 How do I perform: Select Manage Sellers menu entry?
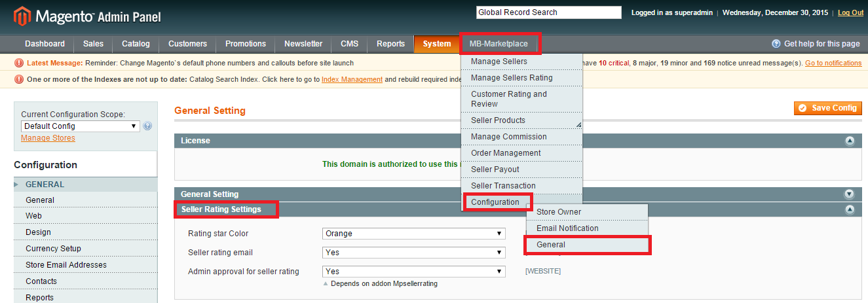pyautogui.click(x=522, y=62)
